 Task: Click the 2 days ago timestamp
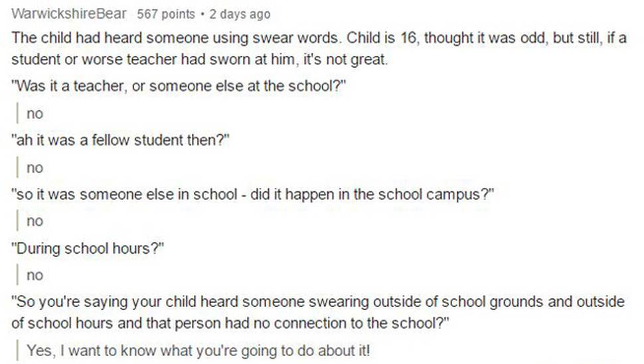point(240,14)
